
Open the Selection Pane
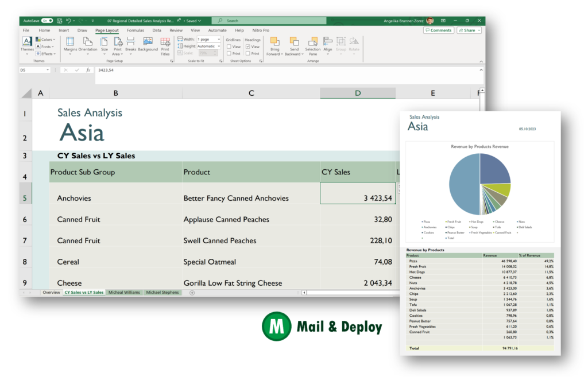tap(313, 46)
